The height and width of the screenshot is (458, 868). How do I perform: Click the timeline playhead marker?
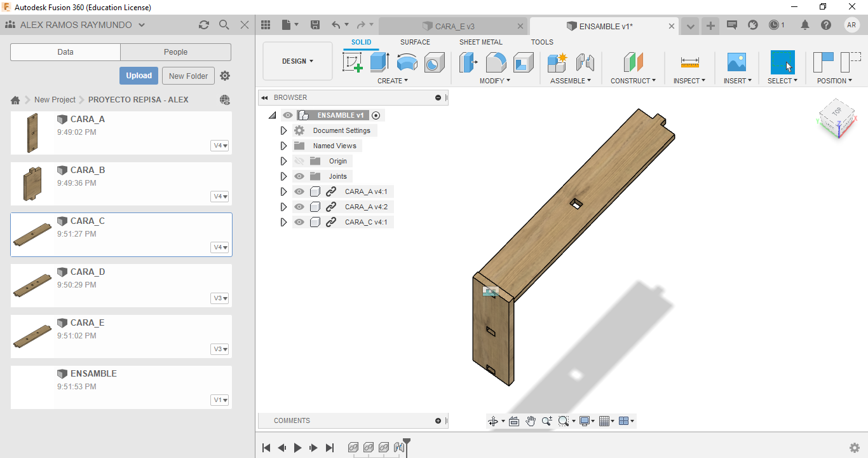coord(407,442)
